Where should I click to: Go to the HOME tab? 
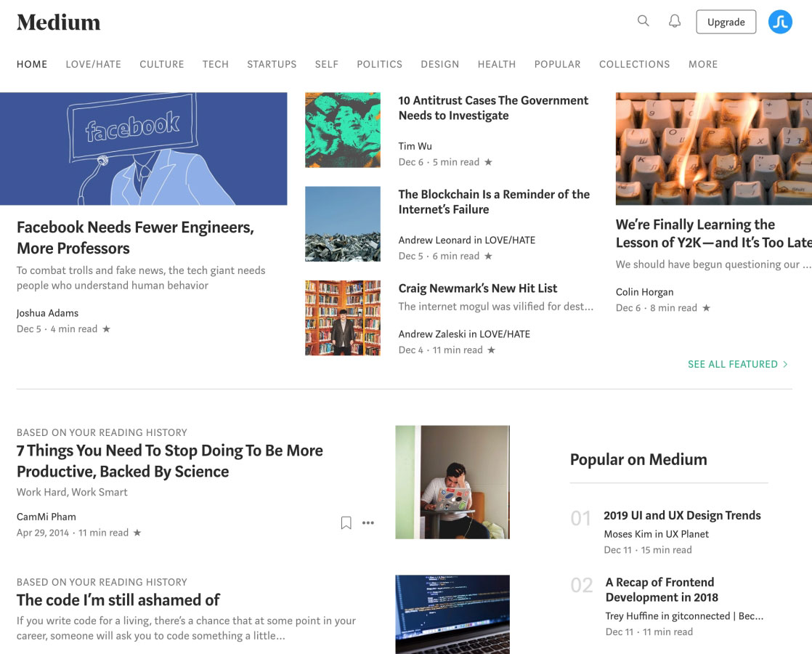32,64
